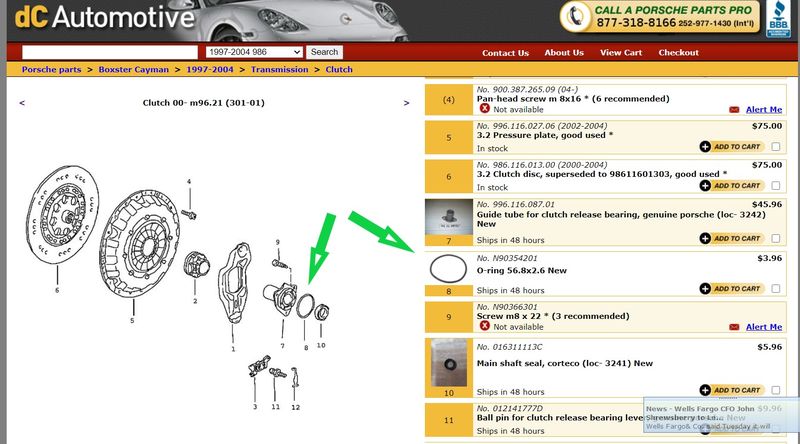The image size is (800, 444).
Task: Click the $45.96 price text
Action: pyautogui.click(x=767, y=204)
